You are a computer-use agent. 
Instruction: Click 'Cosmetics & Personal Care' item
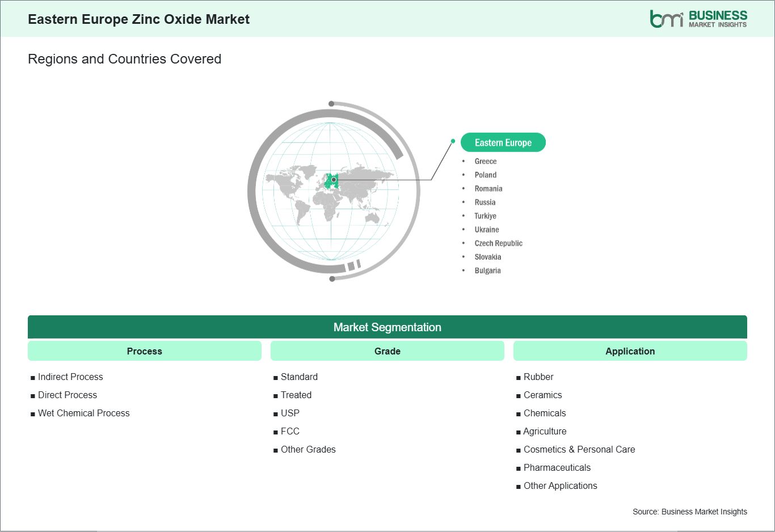(x=579, y=449)
